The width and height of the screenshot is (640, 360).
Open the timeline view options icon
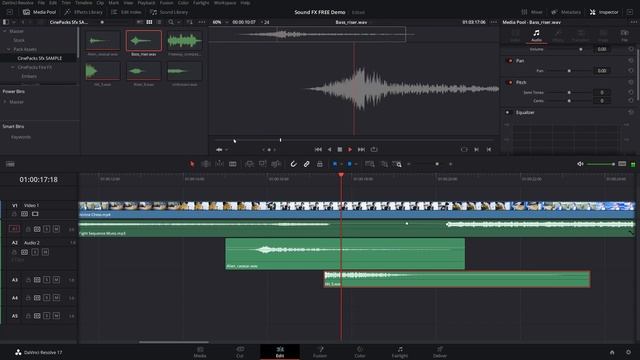pyautogui.click(x=10, y=164)
